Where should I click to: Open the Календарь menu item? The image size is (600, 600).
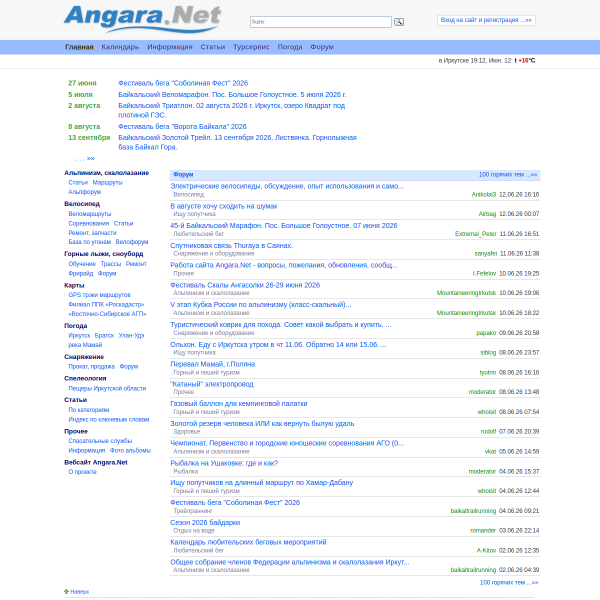120,47
